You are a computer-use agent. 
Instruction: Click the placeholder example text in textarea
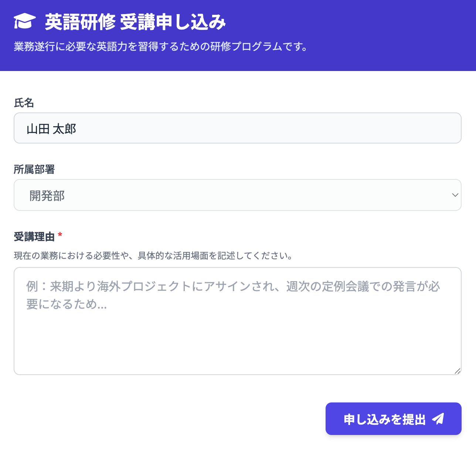point(233,286)
